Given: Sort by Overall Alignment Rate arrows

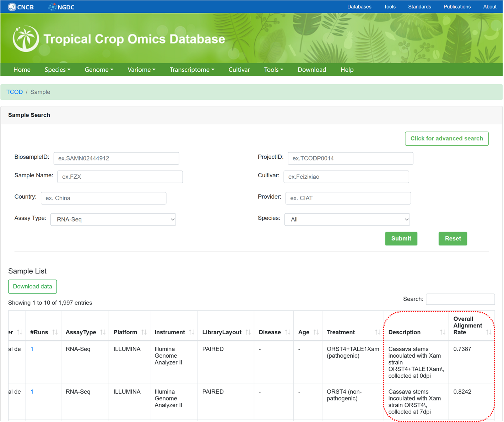Looking at the screenshot, I should 489,332.
